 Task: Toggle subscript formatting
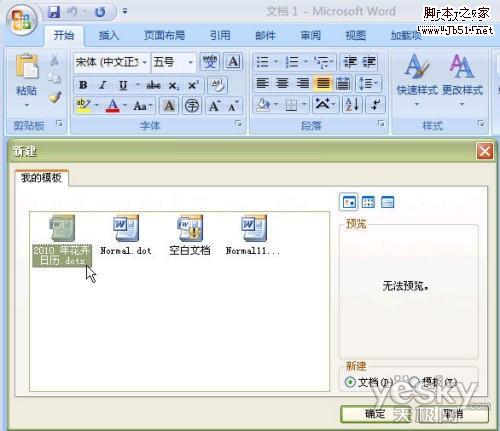[x=174, y=86]
